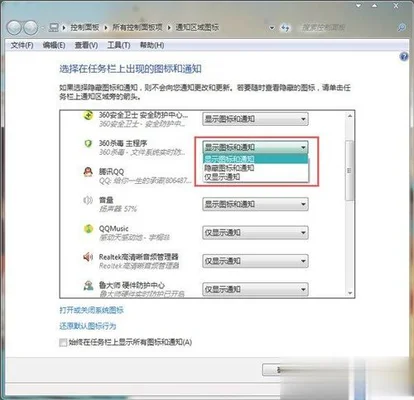Select 显示图标和通知 option in open list
The height and width of the screenshot is (400, 414).
pyautogui.click(x=256, y=159)
